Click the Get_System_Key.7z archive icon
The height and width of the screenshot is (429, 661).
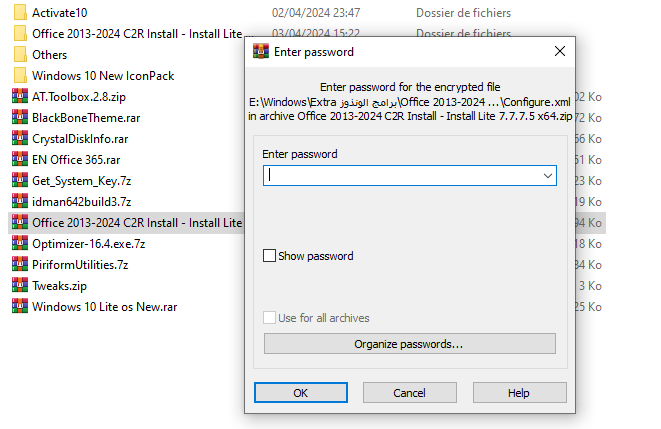tap(20, 180)
